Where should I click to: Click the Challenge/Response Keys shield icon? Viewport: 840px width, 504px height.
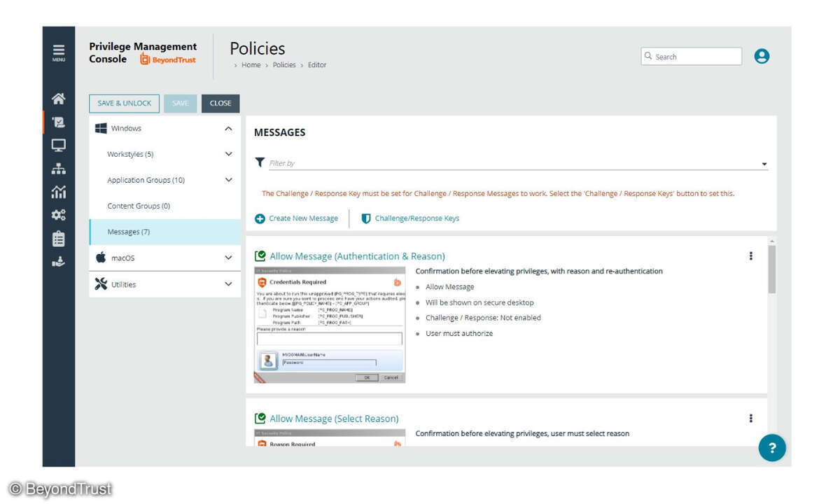click(366, 218)
